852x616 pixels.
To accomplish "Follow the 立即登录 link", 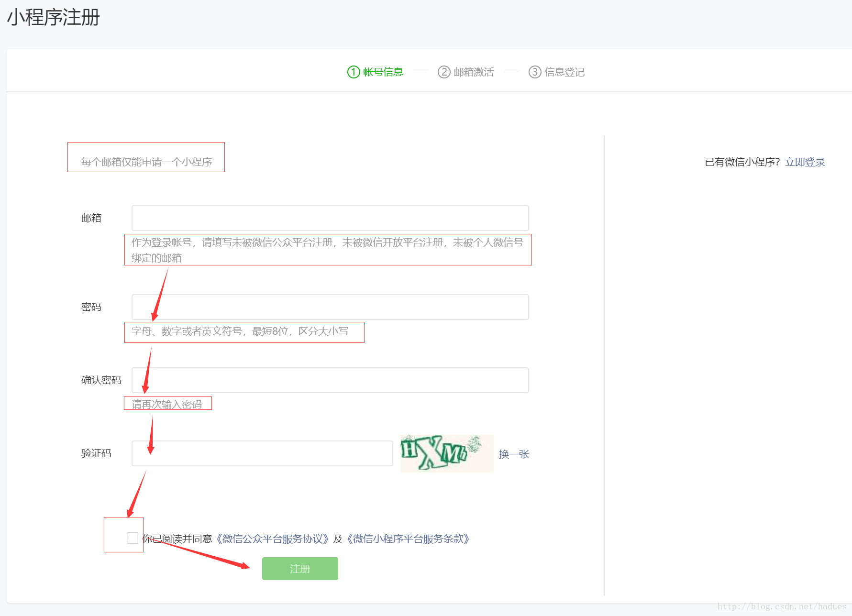I will point(805,162).
